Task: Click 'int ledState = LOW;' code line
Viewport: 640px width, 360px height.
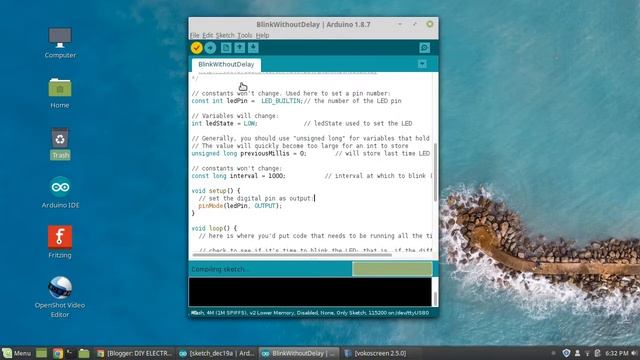Action: 224,123
